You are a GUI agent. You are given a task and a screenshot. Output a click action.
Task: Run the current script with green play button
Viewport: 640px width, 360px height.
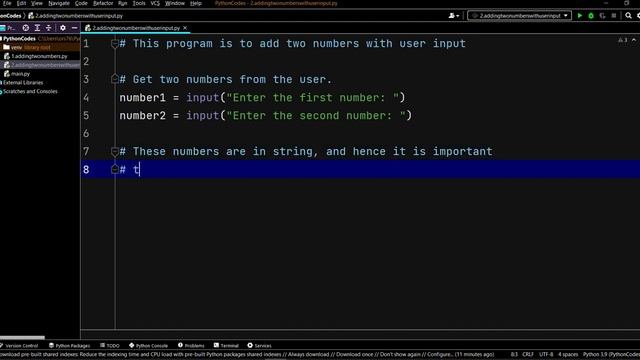point(580,16)
